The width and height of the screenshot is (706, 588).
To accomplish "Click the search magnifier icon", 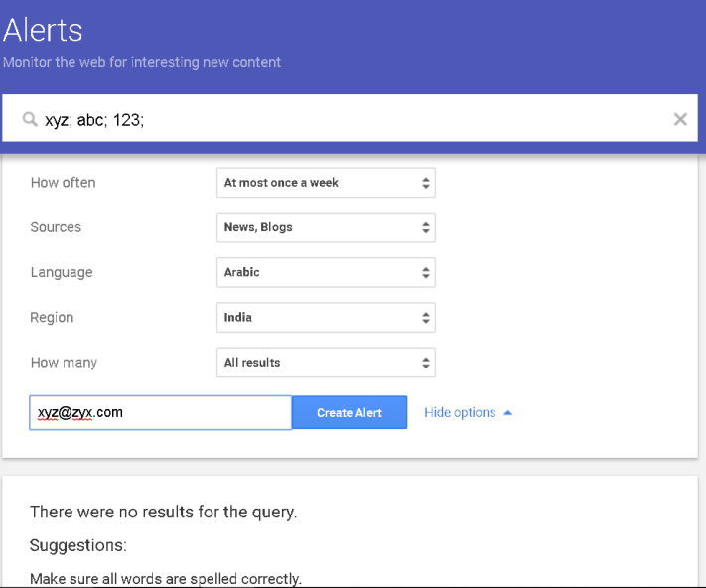I will pyautogui.click(x=30, y=120).
